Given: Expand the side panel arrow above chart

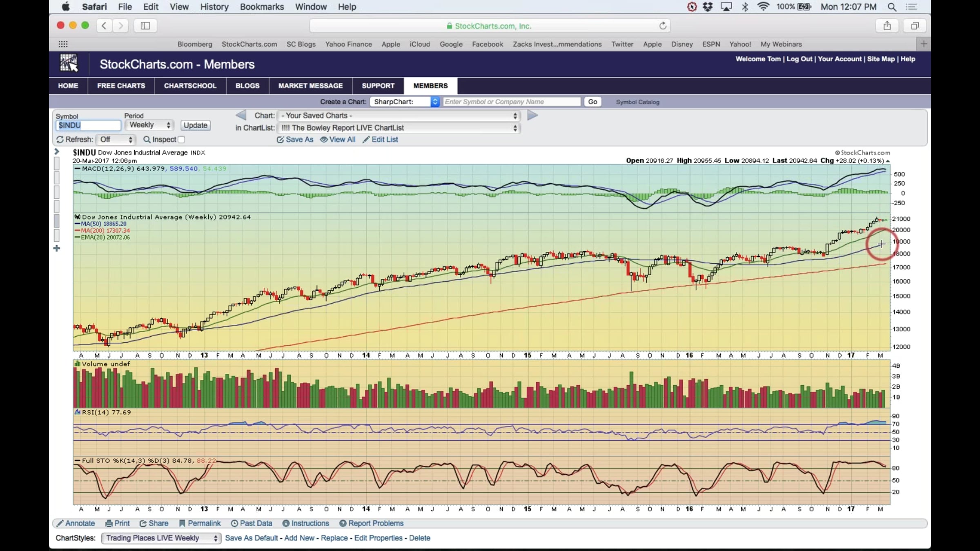Looking at the screenshot, I should 57,151.
